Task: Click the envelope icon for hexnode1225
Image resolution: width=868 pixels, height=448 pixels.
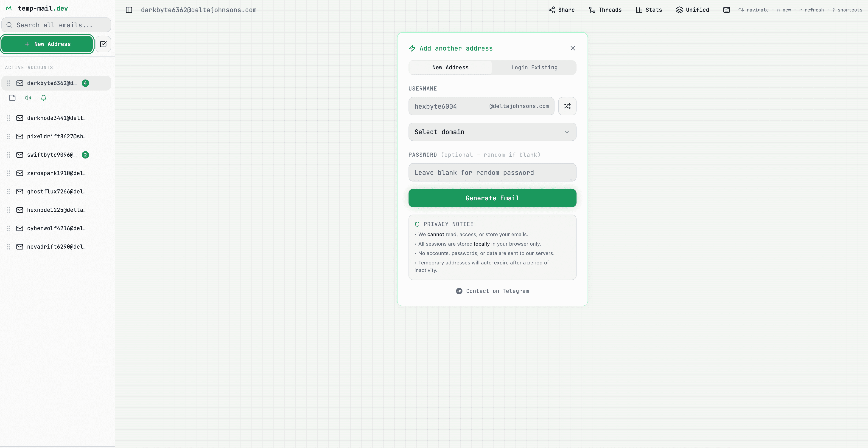Action: (x=20, y=210)
